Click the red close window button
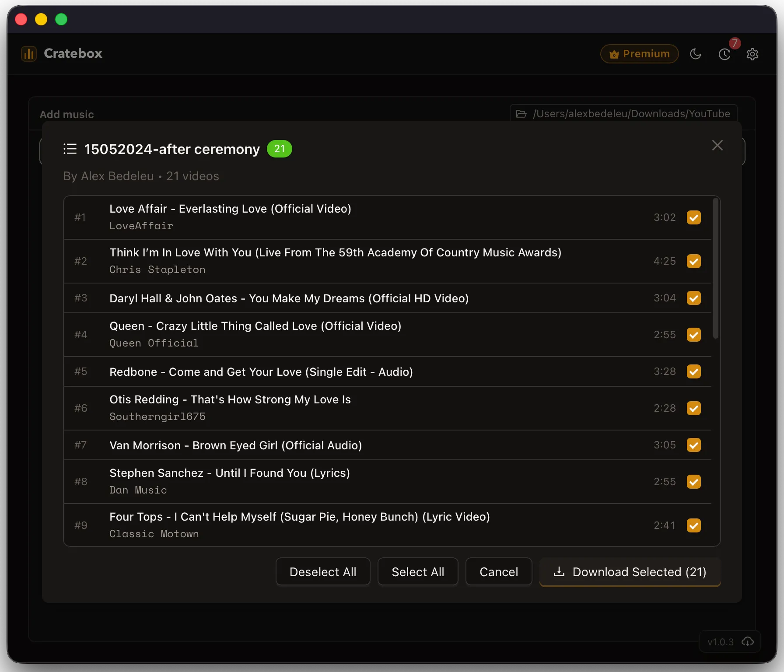 point(21,19)
